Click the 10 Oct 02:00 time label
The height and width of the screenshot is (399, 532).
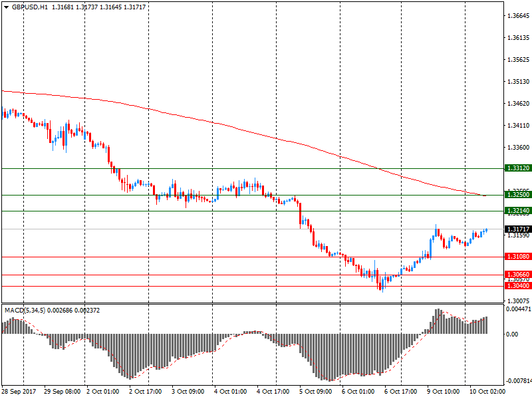click(487, 392)
